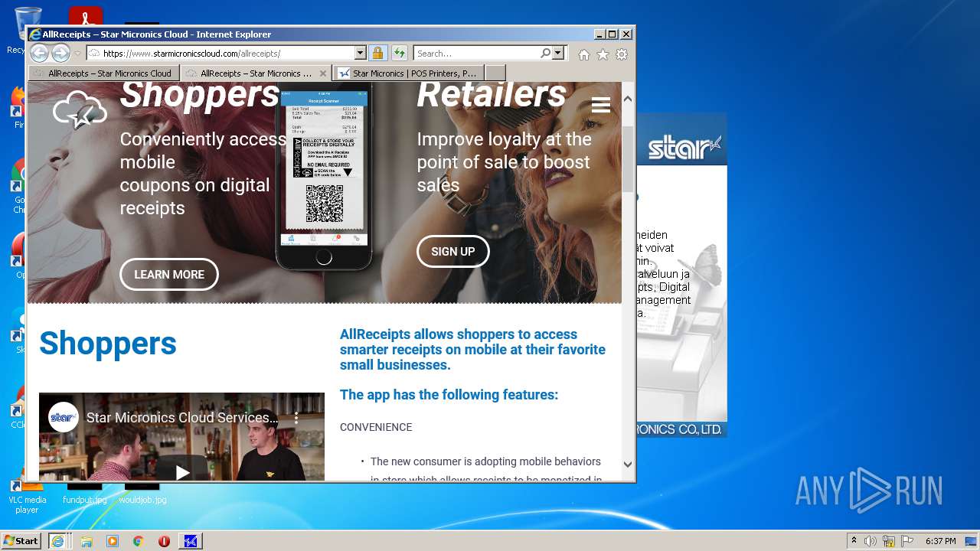The height and width of the screenshot is (551, 980).
Task: Refresh the page with the green arrows
Action: click(399, 54)
